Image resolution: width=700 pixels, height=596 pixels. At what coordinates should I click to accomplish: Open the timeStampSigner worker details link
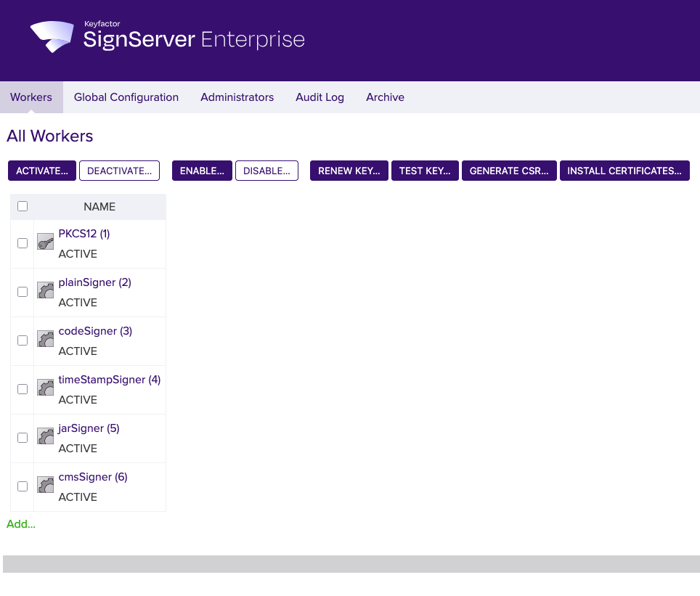(109, 379)
